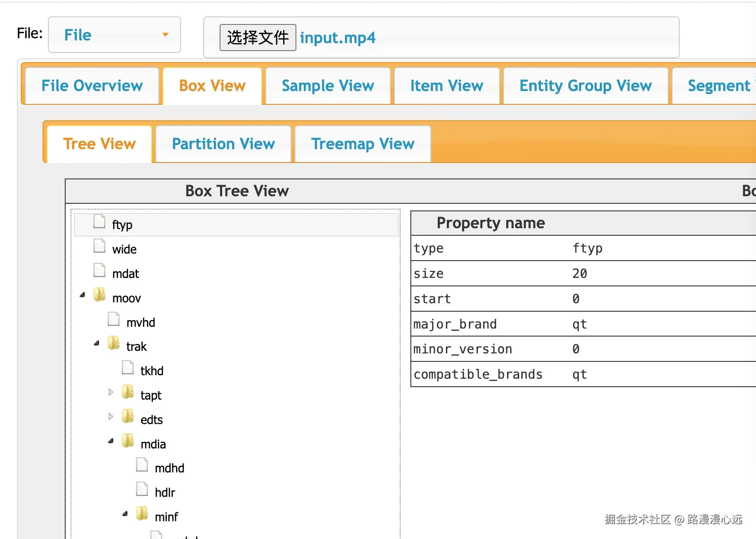Select the tapt box label

(151, 395)
